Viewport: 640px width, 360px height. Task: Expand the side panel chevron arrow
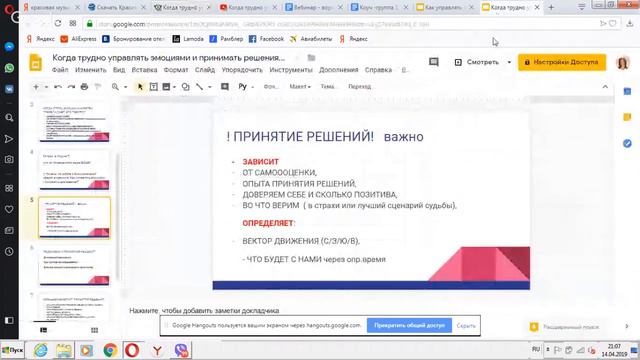click(x=627, y=326)
